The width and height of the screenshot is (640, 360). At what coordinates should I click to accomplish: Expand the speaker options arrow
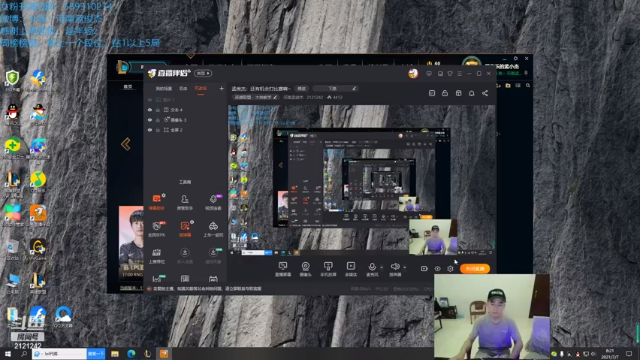[x=404, y=268]
